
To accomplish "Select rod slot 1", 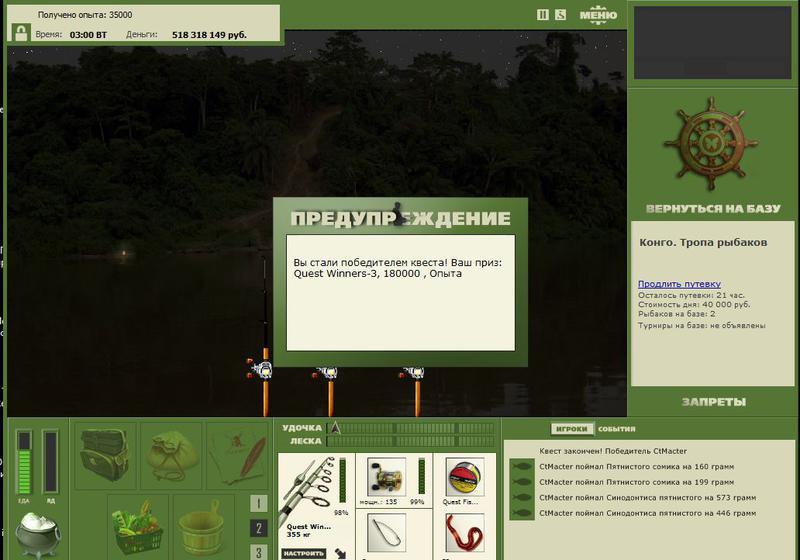I will 259,503.
